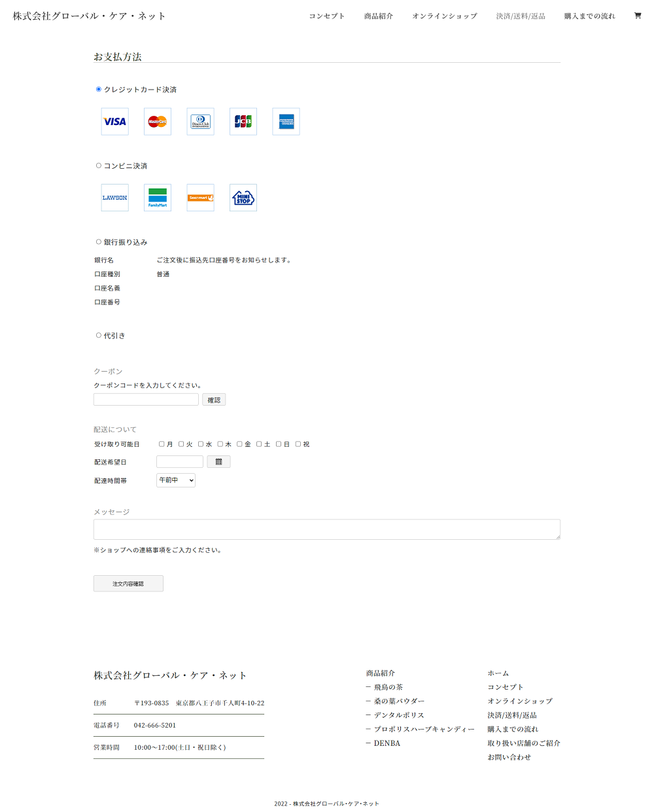Check the 火 delivery day box
The image size is (654, 812).
point(181,444)
